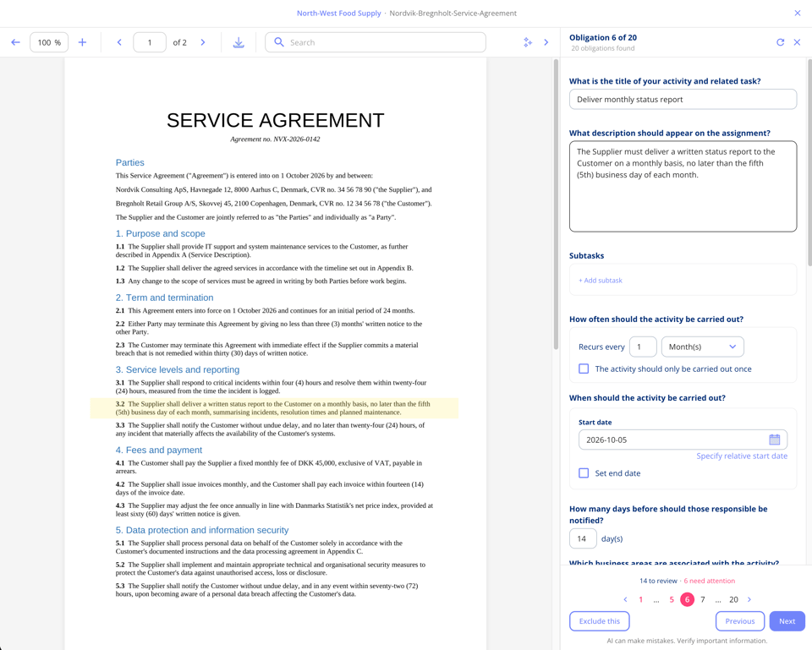Screen dimensions: 812x650
Task: Jump to obligation page 20
Action: pyautogui.click(x=734, y=599)
